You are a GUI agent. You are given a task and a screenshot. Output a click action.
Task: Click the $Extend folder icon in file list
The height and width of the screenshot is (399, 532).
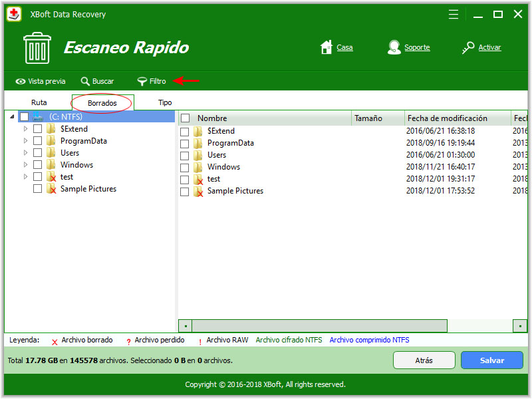(x=198, y=131)
